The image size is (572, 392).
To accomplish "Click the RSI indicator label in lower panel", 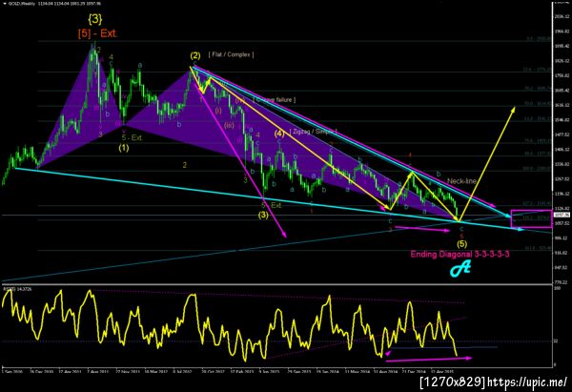I will click(x=16, y=289).
